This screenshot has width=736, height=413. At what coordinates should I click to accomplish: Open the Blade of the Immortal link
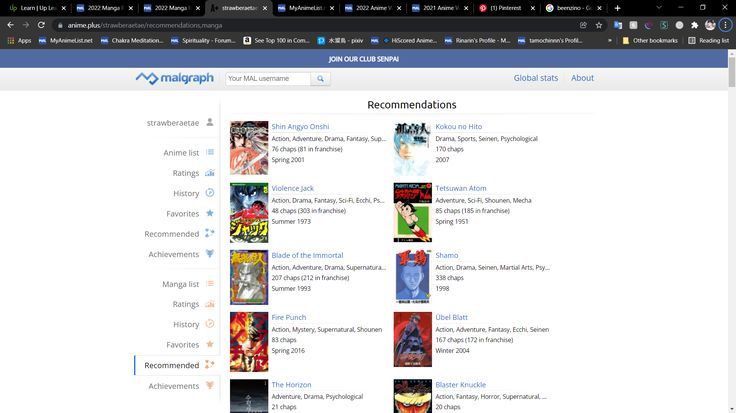coord(307,255)
